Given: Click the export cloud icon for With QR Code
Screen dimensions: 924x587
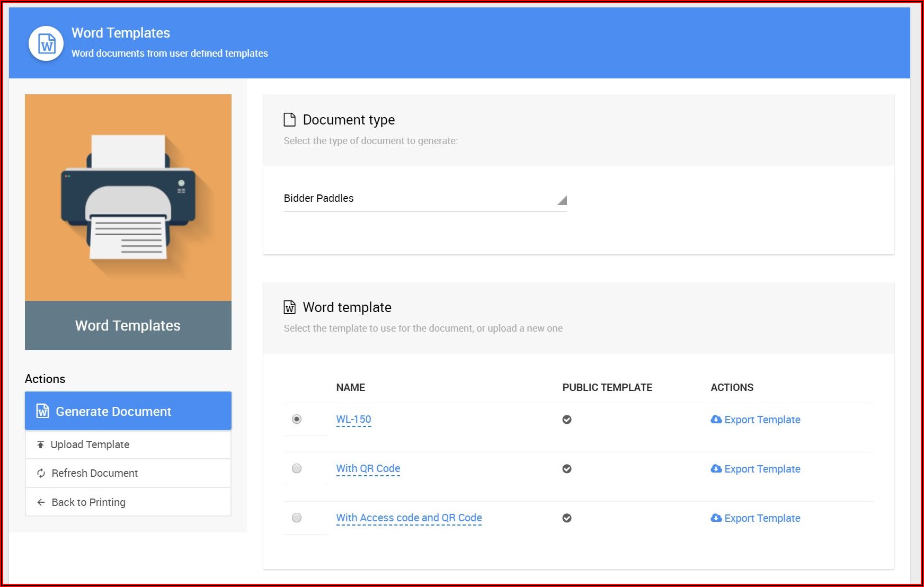Looking at the screenshot, I should pos(716,469).
